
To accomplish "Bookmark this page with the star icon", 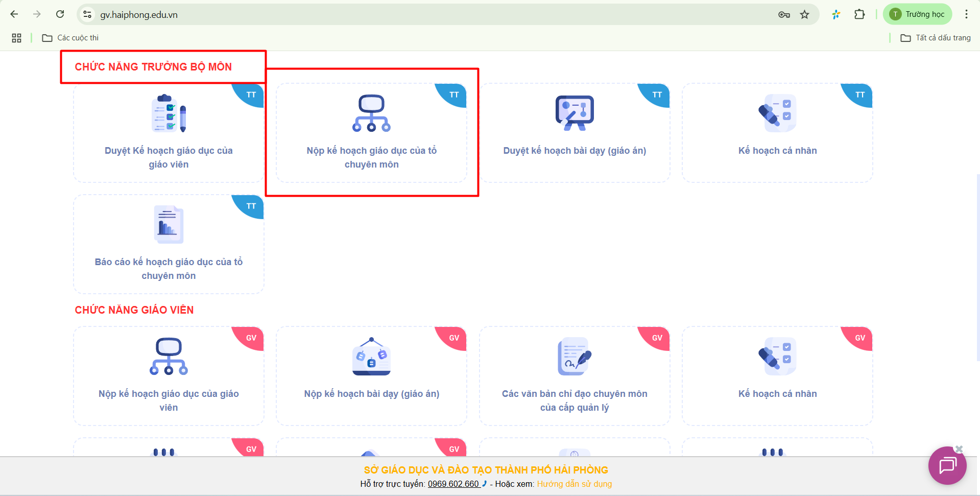I will pyautogui.click(x=805, y=14).
